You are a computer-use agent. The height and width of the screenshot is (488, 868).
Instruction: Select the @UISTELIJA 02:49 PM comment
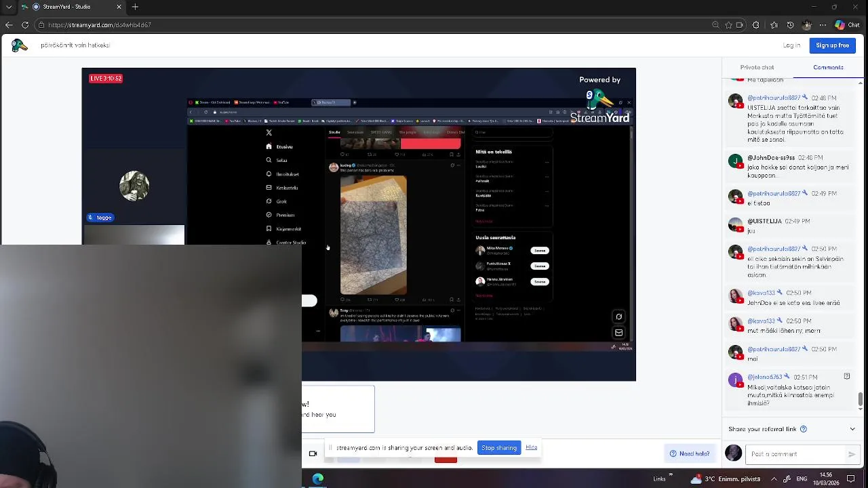[790, 226]
